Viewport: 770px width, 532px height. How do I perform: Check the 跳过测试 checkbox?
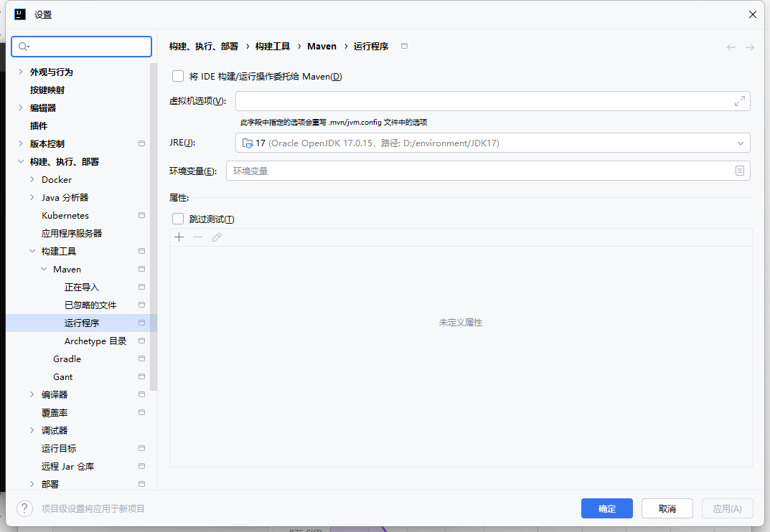(178, 219)
